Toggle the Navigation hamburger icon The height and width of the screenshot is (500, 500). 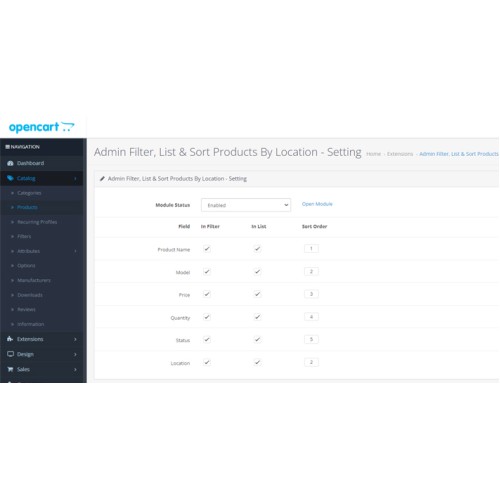[7, 147]
